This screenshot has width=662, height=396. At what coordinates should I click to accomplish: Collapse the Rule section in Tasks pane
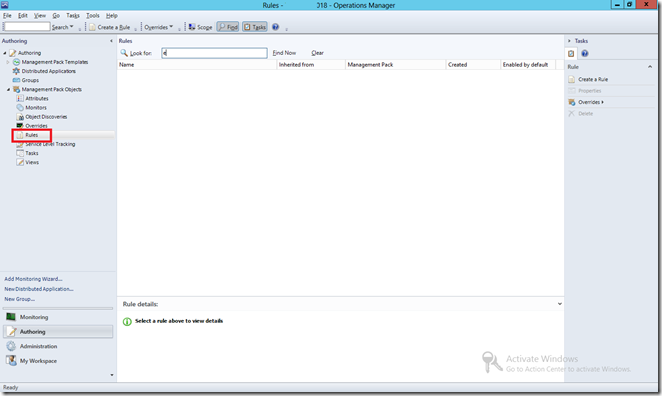tap(650, 67)
